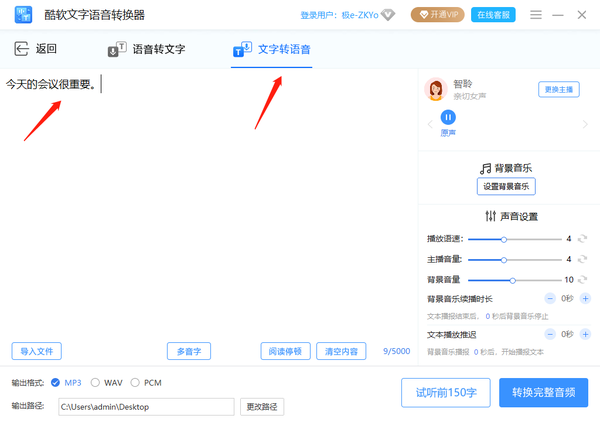Click the 主播音量 slider

[x=515, y=260]
